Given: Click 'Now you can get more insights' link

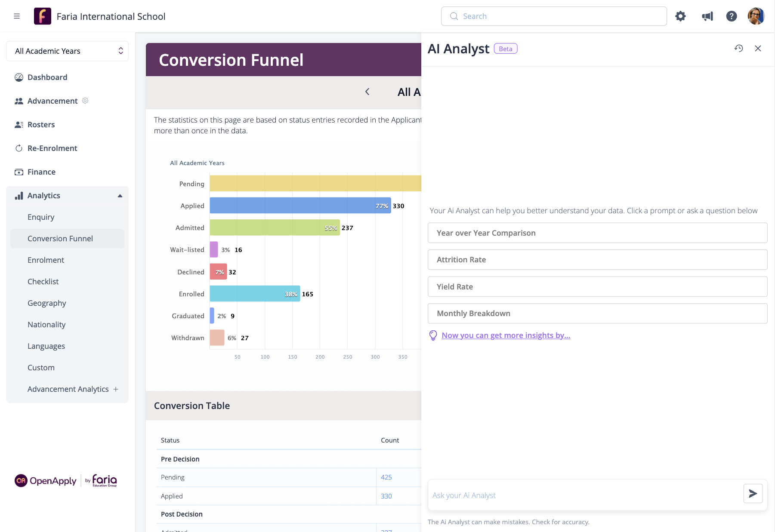Looking at the screenshot, I should pyautogui.click(x=506, y=335).
